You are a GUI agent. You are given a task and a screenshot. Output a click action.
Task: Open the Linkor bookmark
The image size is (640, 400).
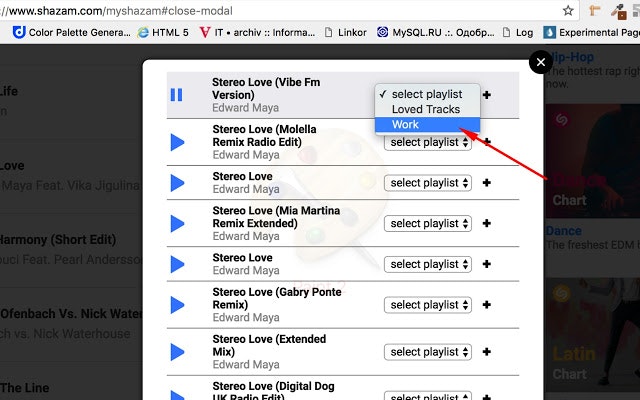[345, 32]
